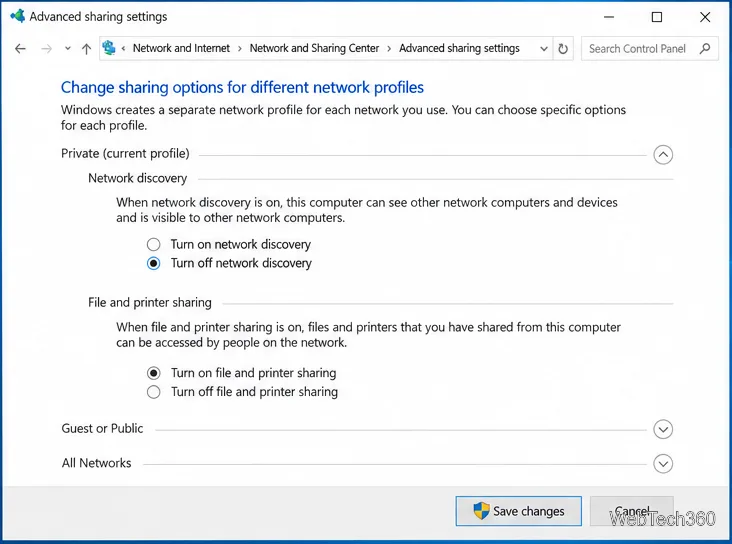Click the All Networks label

pyautogui.click(x=97, y=463)
